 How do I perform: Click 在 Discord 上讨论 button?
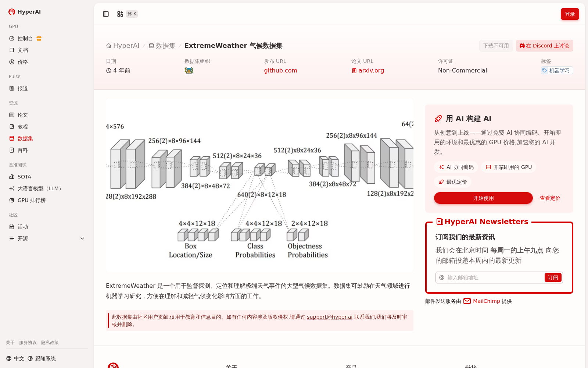click(544, 46)
